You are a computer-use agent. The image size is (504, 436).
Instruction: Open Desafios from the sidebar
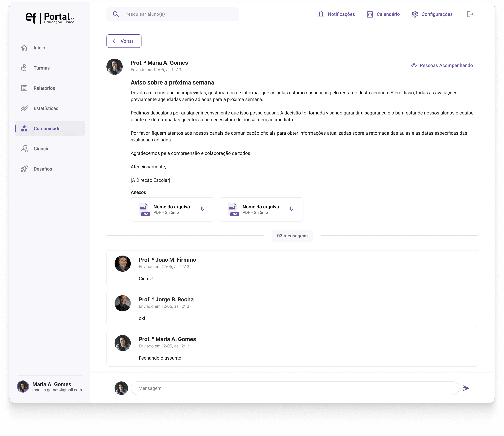tap(50, 169)
